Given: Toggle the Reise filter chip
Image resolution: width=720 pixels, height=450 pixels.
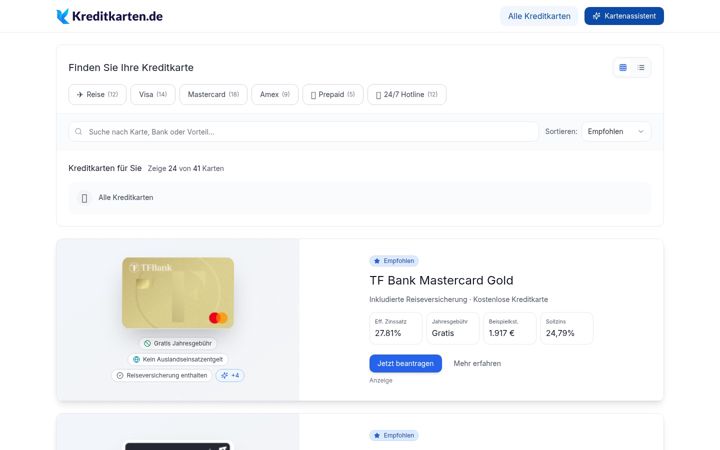Looking at the screenshot, I should pyautogui.click(x=97, y=95).
